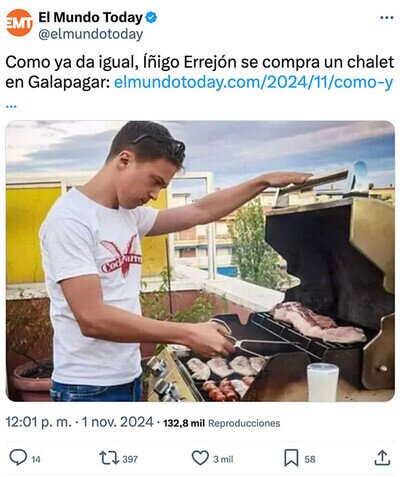Click the El Mundo Today display name
This screenshot has height=477, width=400.
pyautogui.click(x=91, y=17)
